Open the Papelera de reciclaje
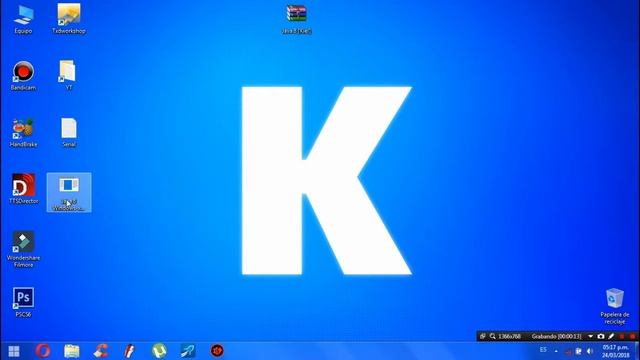 tap(614, 306)
